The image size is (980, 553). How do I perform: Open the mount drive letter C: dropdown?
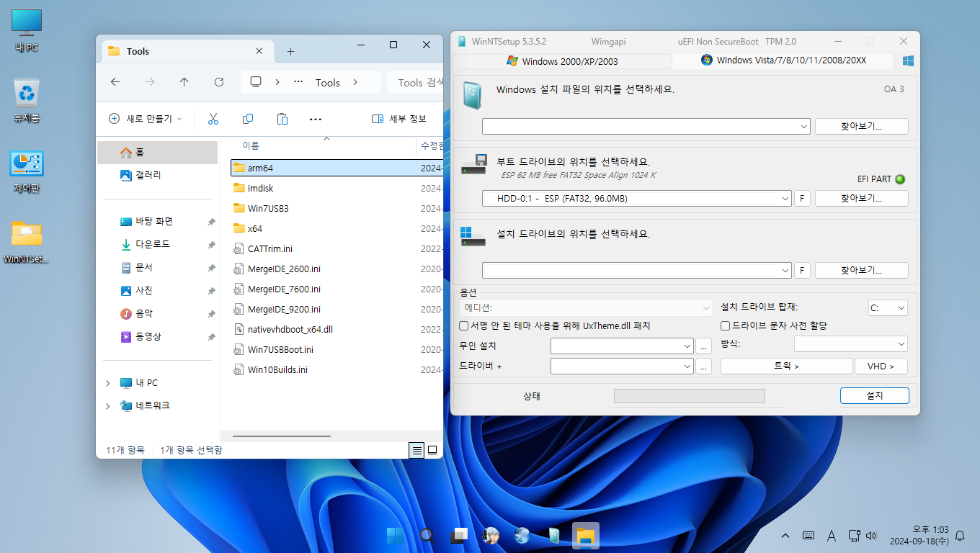coord(888,308)
